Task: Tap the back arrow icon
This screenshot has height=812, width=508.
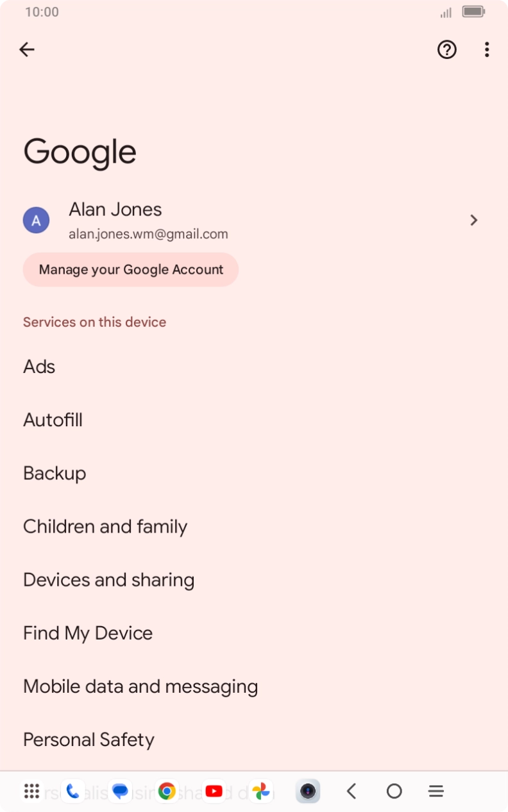Action: 27,49
